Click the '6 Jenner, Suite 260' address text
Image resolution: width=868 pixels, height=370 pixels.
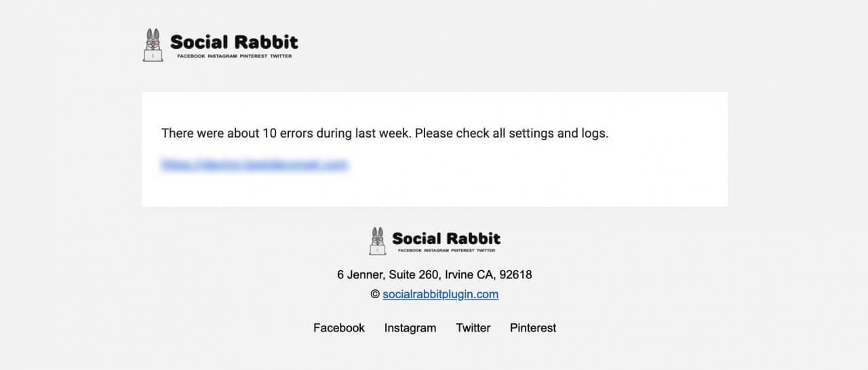click(389, 275)
